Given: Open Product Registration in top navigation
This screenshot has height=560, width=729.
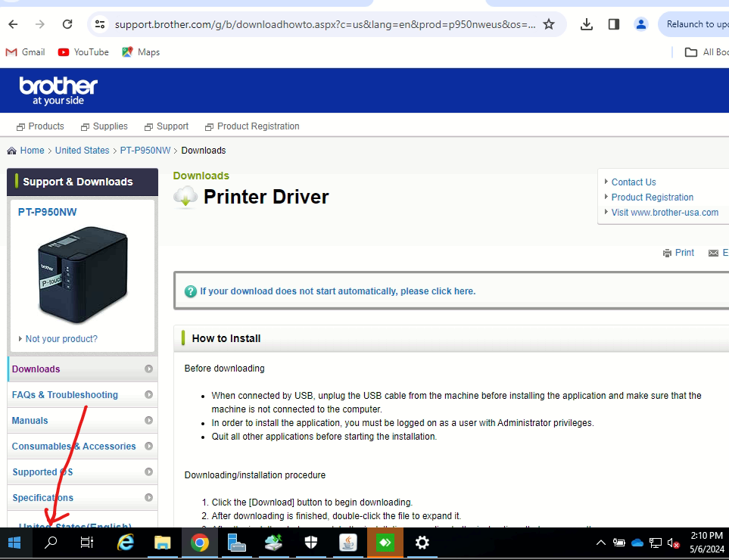Looking at the screenshot, I should tap(252, 126).
